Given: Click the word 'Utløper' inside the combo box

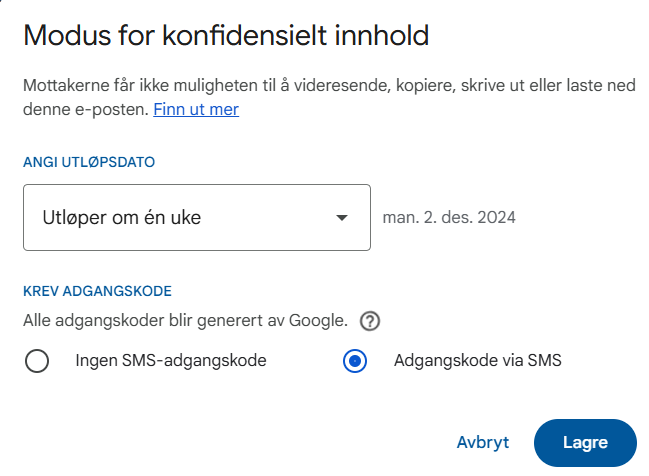Looking at the screenshot, I should (73, 217).
